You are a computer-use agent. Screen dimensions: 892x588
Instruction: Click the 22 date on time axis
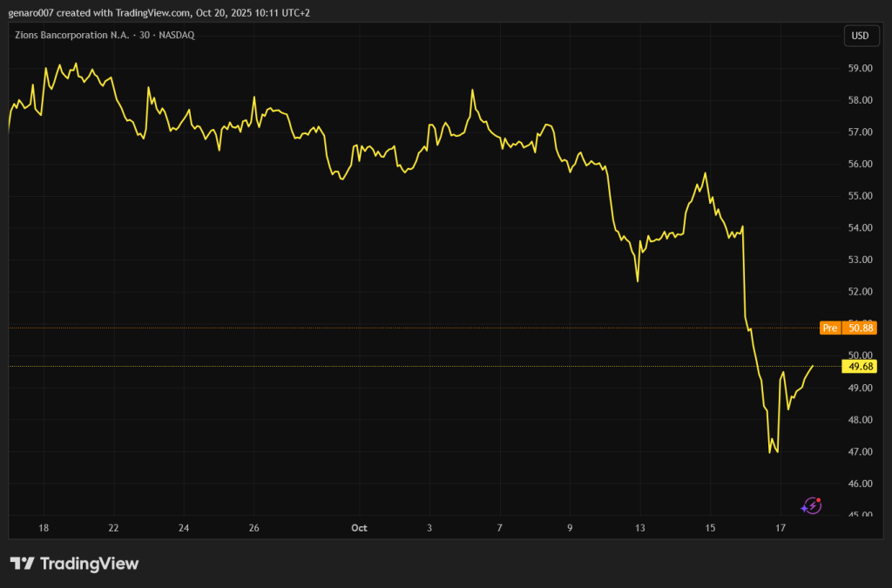pyautogui.click(x=113, y=528)
